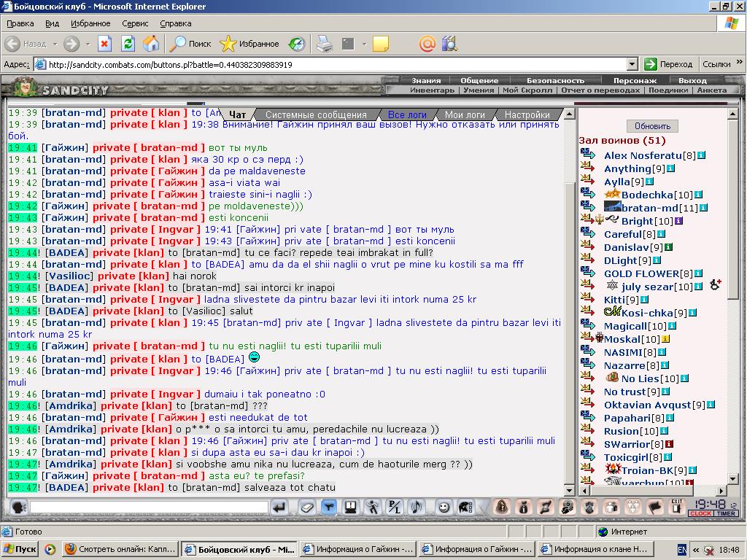Select the Чат tab

(x=237, y=114)
